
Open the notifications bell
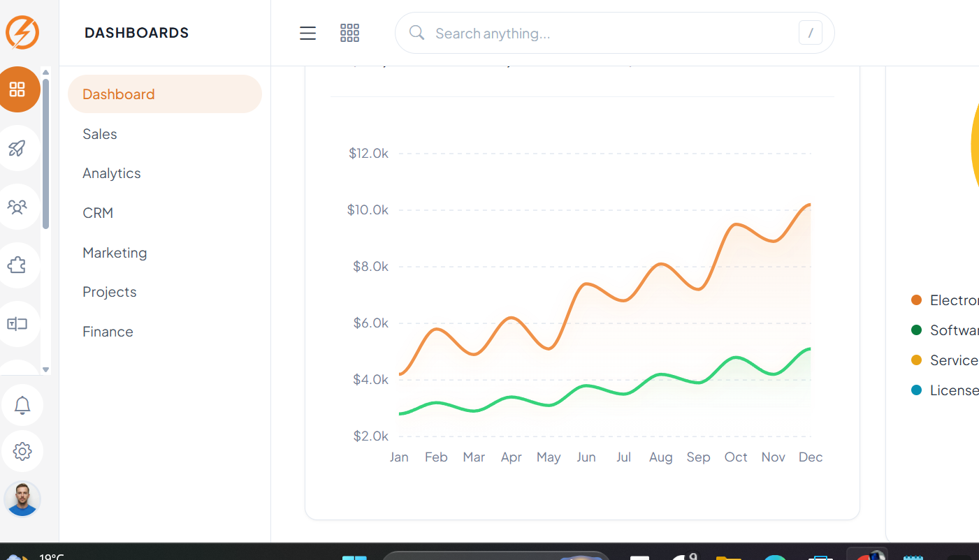tap(22, 405)
